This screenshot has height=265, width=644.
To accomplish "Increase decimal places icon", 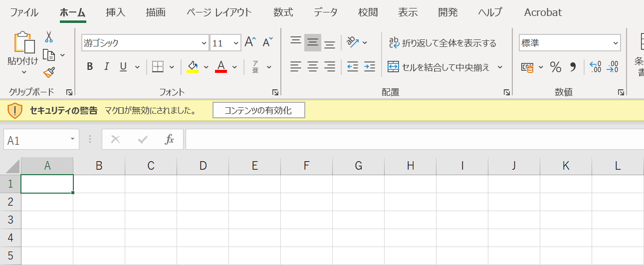I will [x=596, y=67].
